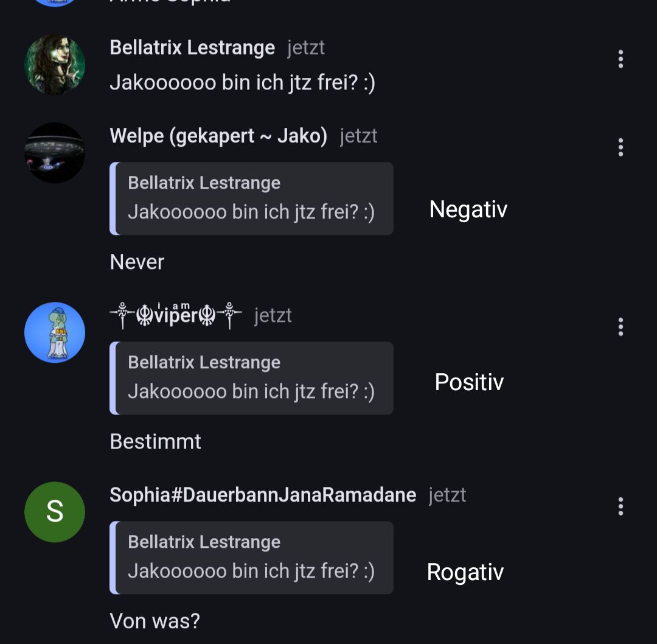Image resolution: width=657 pixels, height=644 pixels.
Task: Jump to quoted message above "Bestimmt"
Action: tap(252, 378)
